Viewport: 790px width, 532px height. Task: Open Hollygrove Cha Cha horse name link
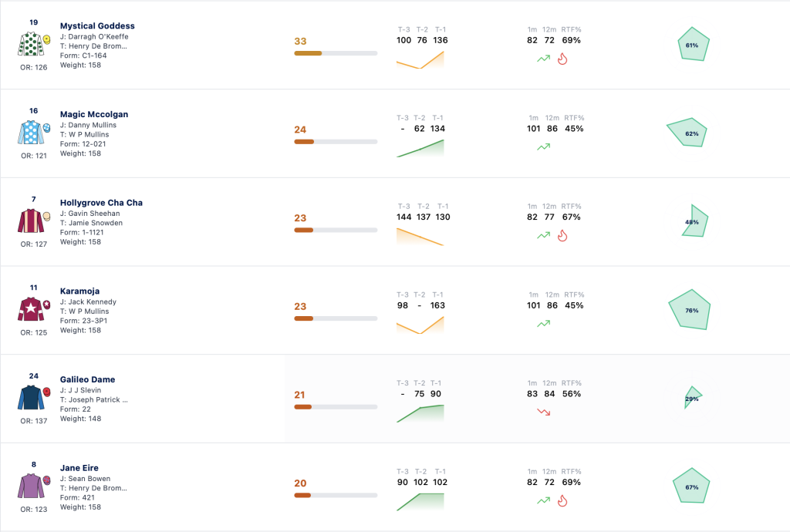101,202
